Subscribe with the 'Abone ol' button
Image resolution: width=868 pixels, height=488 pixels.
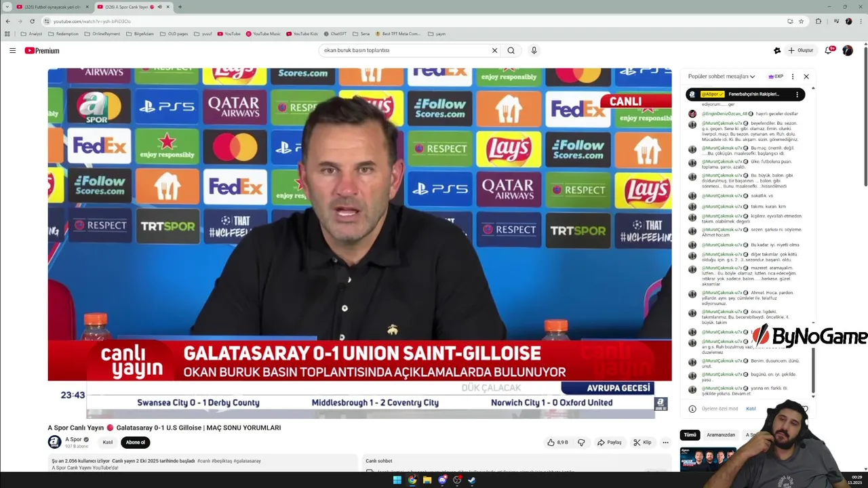[x=135, y=443]
